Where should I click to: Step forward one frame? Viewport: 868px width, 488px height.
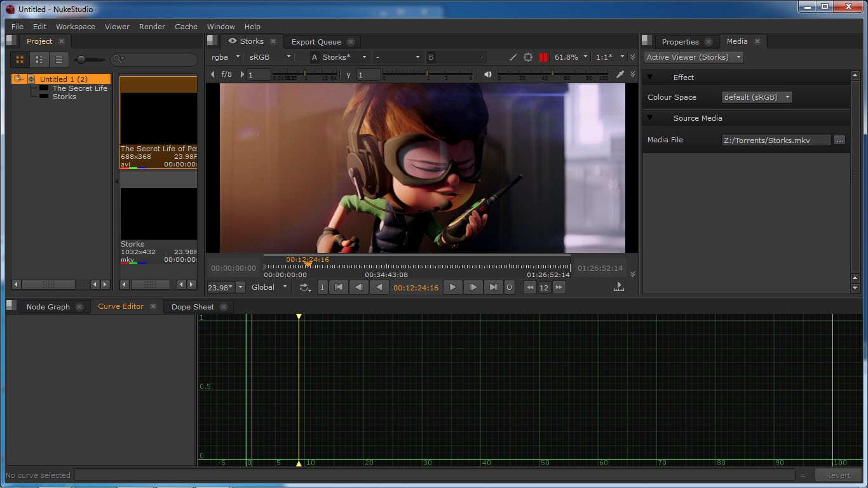[473, 287]
